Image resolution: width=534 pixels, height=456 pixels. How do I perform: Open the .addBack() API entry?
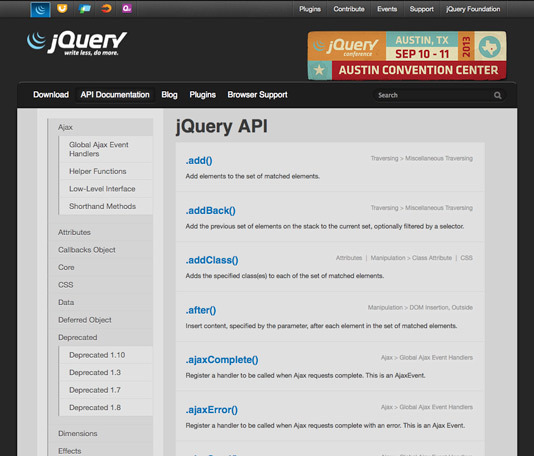pyautogui.click(x=210, y=211)
